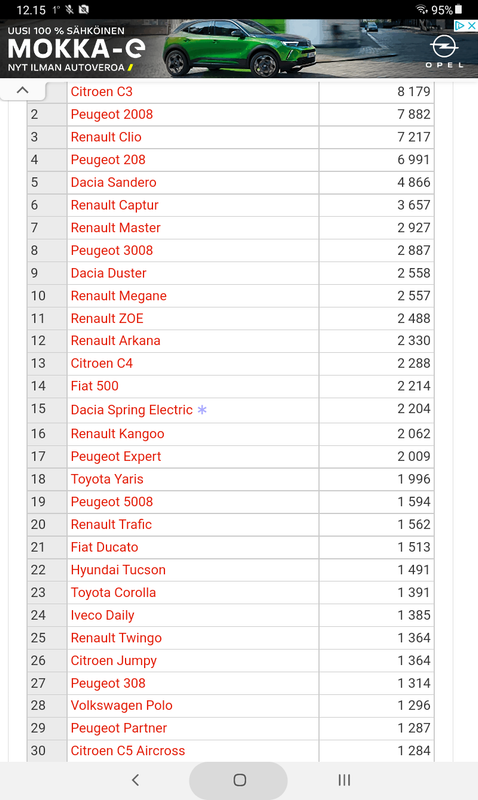478x800 pixels.
Task: Open the Peugeot 2008 link
Action: pos(112,114)
